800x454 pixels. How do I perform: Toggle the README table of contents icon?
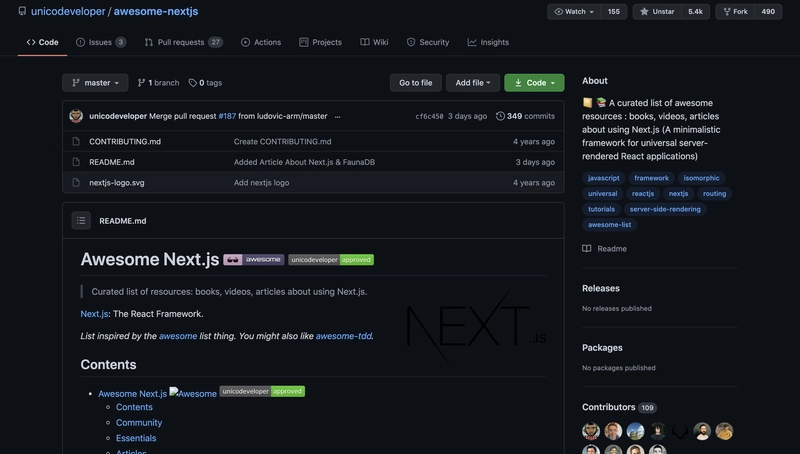coord(81,220)
